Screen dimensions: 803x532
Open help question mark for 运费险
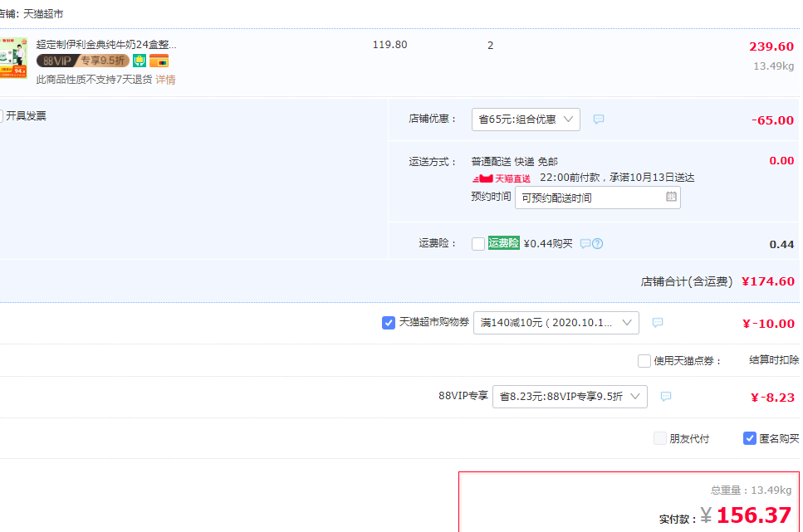(x=597, y=244)
